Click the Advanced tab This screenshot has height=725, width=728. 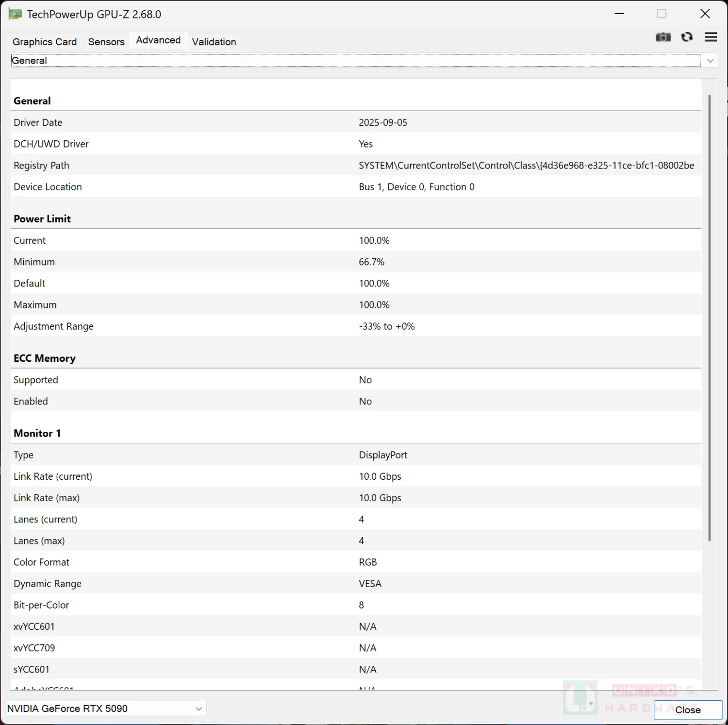tap(158, 40)
